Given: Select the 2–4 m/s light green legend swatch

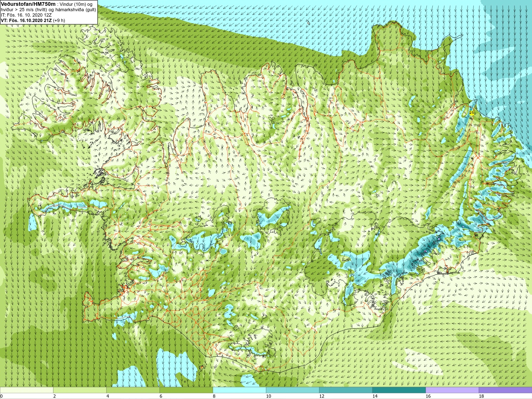Looking at the screenshot, I should pos(80,390).
